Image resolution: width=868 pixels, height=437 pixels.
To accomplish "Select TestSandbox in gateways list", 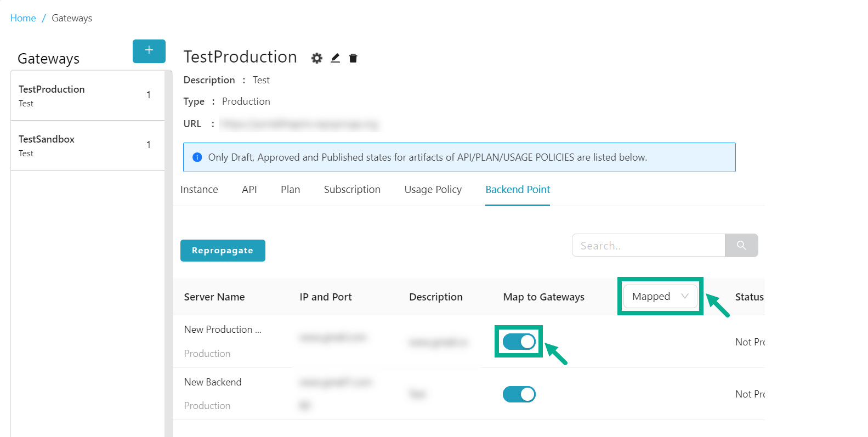I will tap(88, 145).
